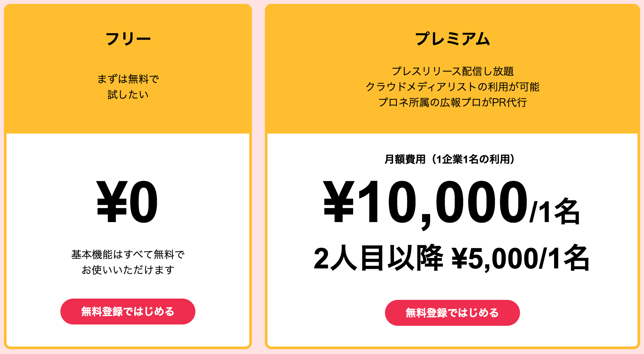Screen dimensions: 644x354
Task: Click お使いいただけます text
Action: [x=128, y=269]
